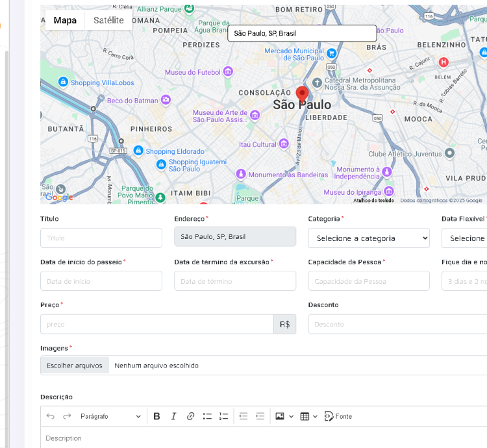Open the Data Flexível Selecione dropdown

464,238
